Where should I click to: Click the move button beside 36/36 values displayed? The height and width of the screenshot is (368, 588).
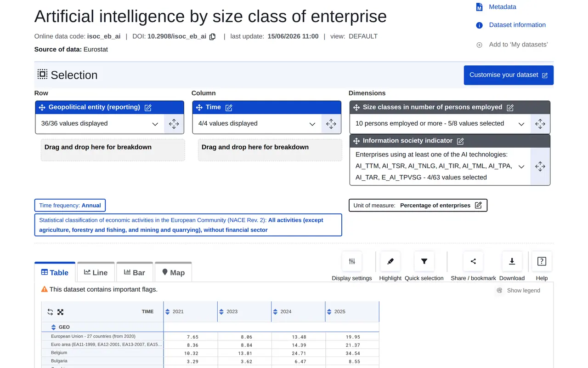[x=174, y=124]
